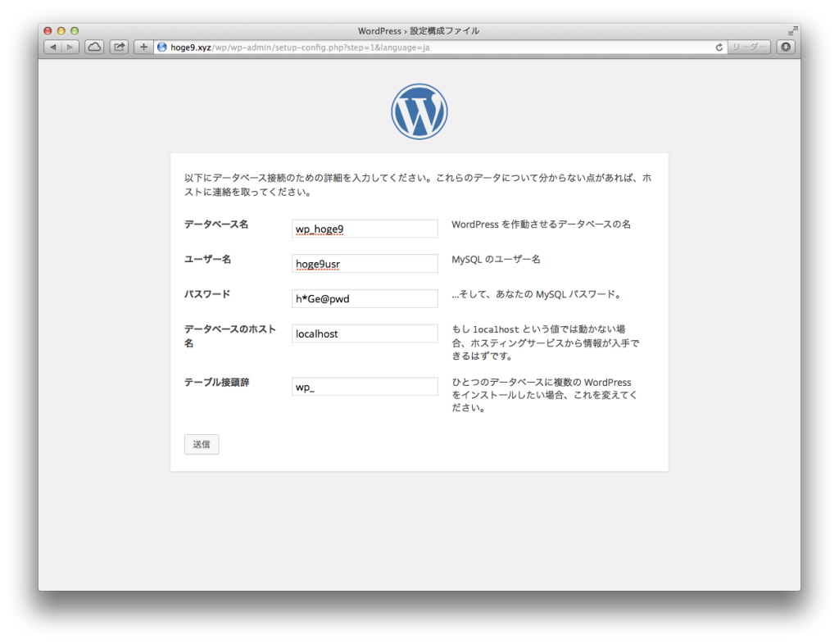Click the WordPress logo
The width and height of the screenshot is (839, 644).
(x=419, y=111)
